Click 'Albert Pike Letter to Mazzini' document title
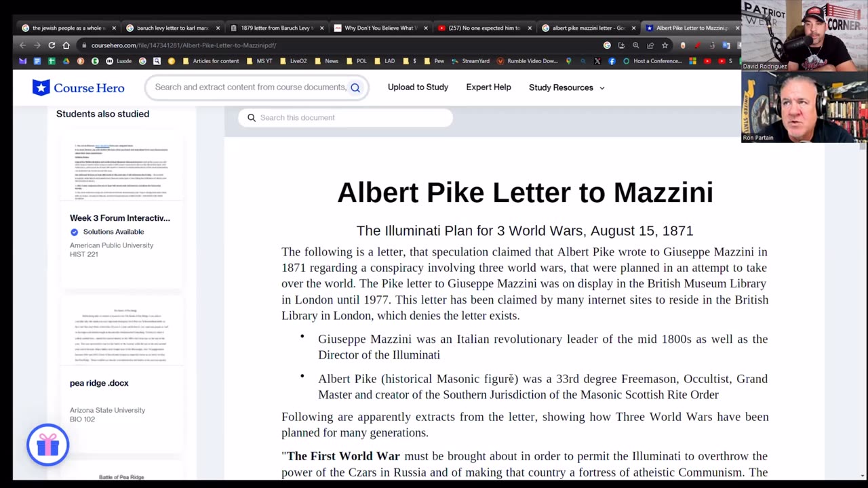 525,192
